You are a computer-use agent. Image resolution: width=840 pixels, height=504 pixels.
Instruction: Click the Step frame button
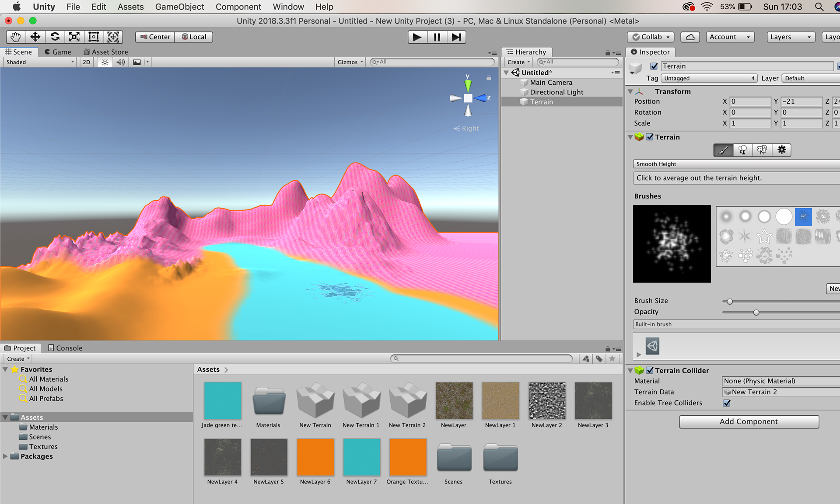[x=456, y=37]
